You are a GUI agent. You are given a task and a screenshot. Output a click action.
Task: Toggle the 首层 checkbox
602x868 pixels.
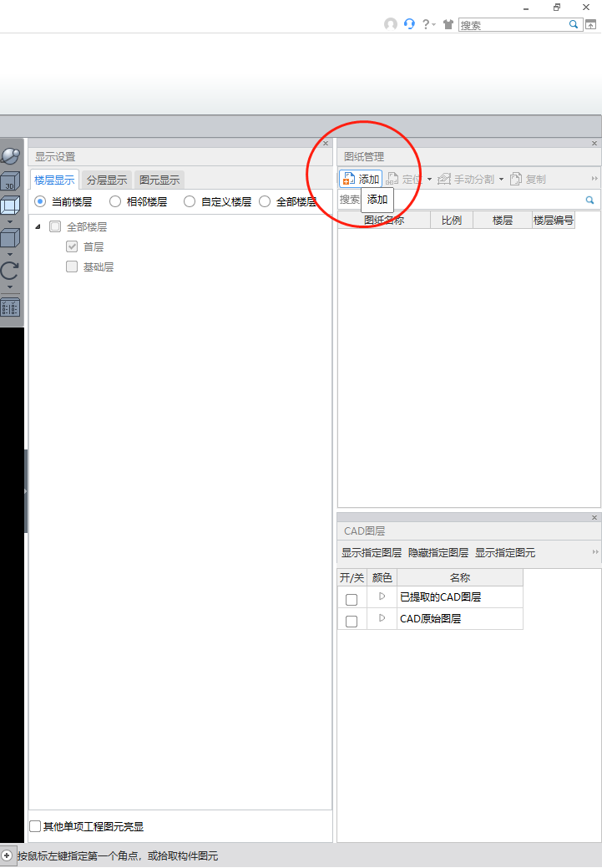coord(72,246)
